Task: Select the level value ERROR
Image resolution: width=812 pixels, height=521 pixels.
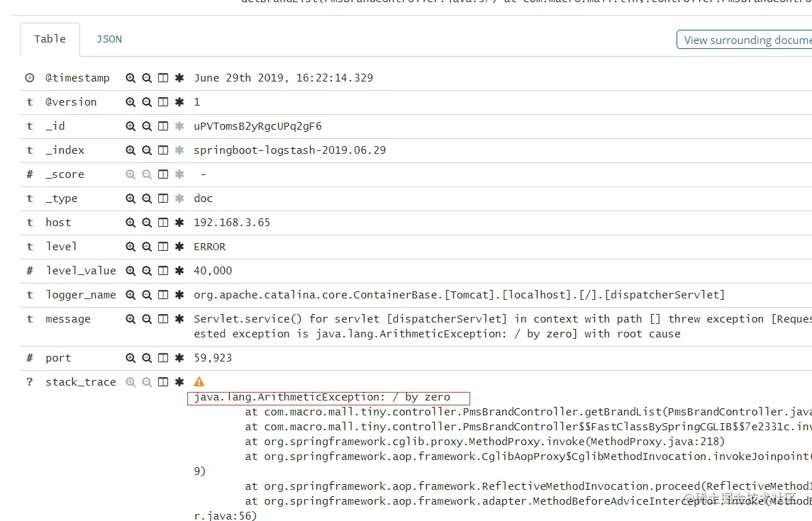Action: click(210, 247)
